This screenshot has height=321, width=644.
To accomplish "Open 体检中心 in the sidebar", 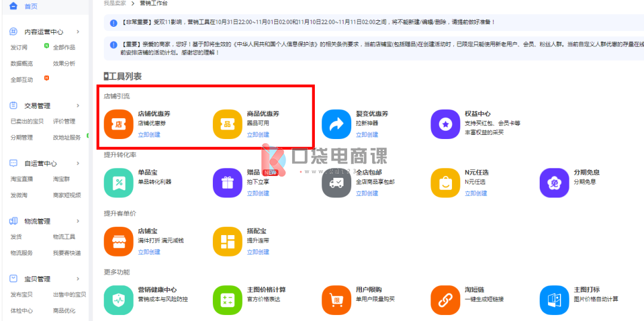I will (21, 311).
